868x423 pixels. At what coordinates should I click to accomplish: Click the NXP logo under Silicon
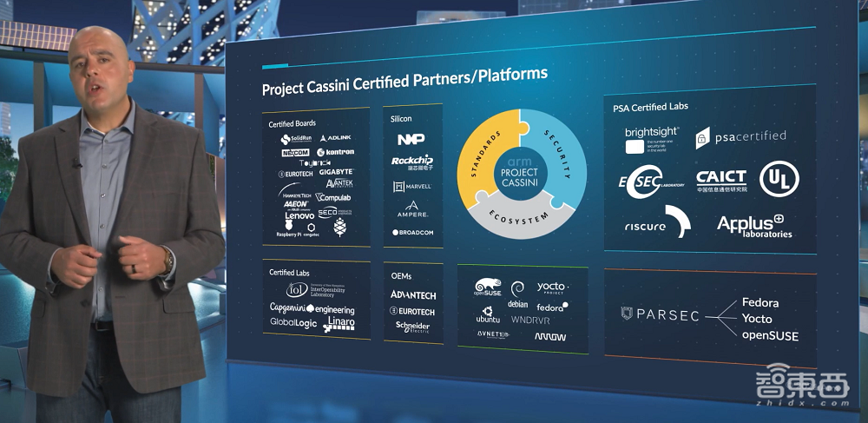412,139
